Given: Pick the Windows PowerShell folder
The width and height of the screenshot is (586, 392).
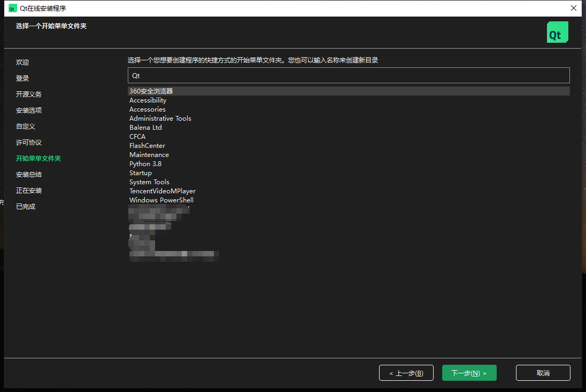Looking at the screenshot, I should (161, 200).
